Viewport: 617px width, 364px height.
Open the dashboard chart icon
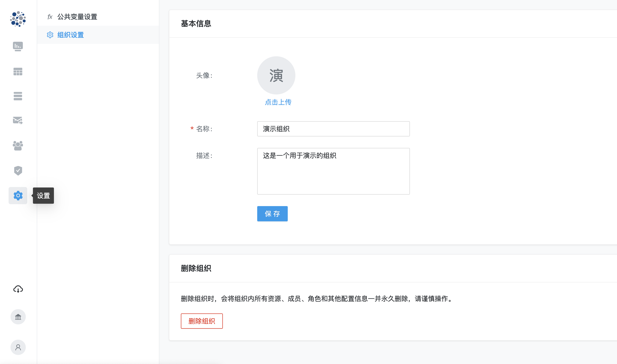pyautogui.click(x=18, y=46)
